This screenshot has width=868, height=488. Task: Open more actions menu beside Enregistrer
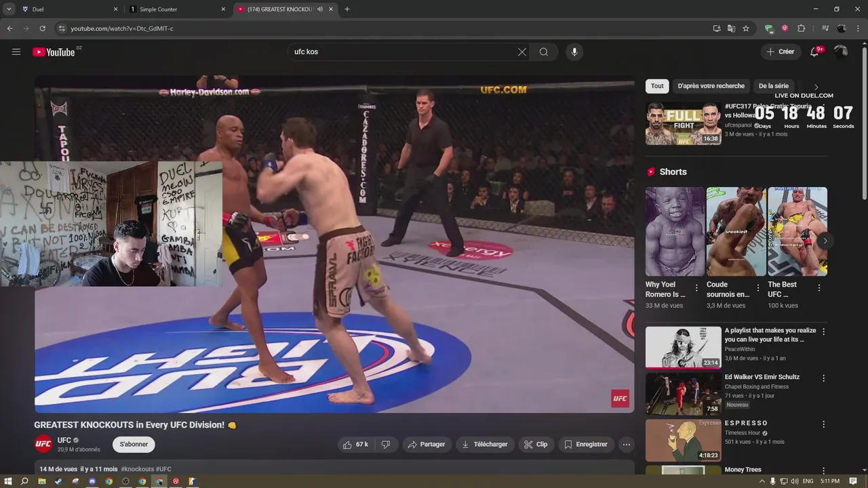tap(627, 445)
